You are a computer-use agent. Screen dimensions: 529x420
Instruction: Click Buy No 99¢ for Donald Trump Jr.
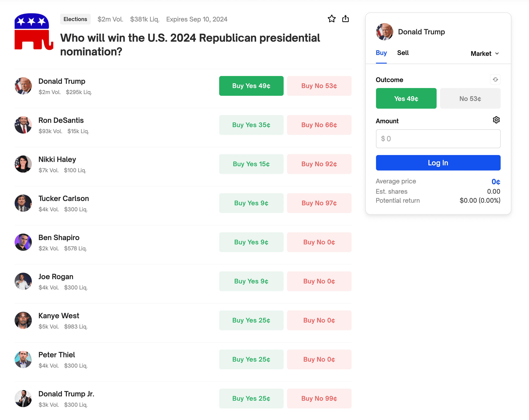pos(319,399)
